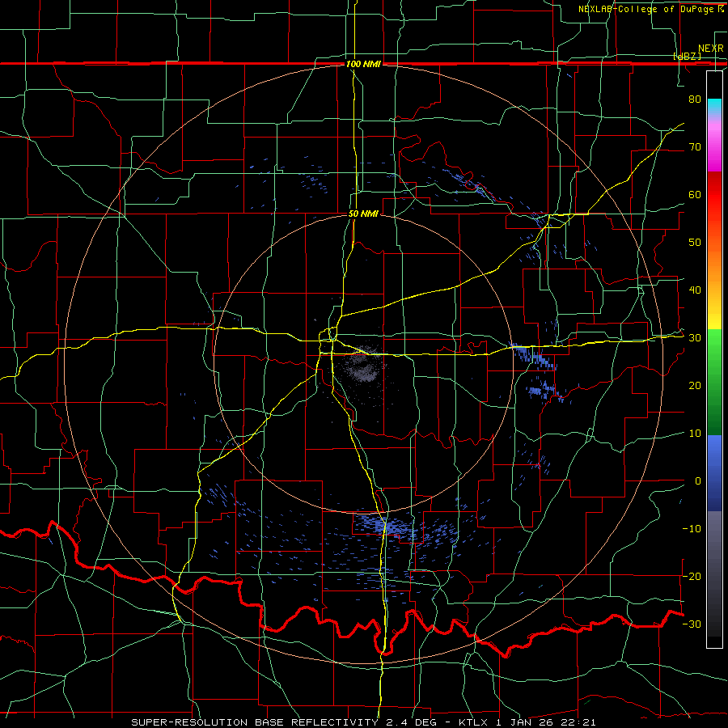Screen dimensions: 728x728
Task: Click the [dBZ] units label
Action: coord(687,56)
